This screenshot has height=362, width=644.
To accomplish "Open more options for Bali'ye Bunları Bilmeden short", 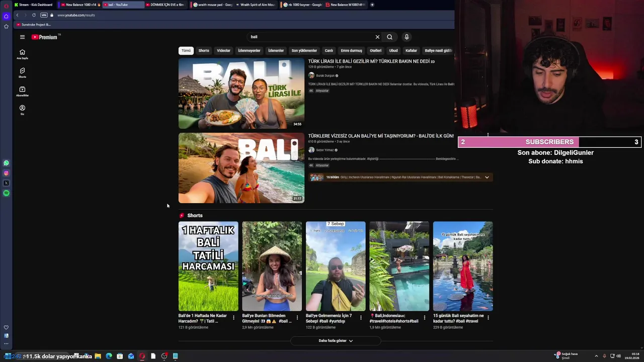I will pyautogui.click(x=297, y=317).
